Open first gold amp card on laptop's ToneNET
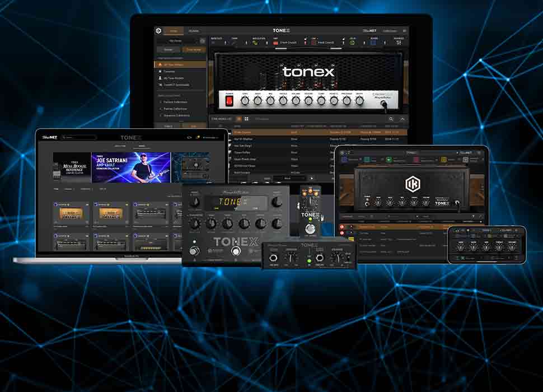 (x=71, y=214)
